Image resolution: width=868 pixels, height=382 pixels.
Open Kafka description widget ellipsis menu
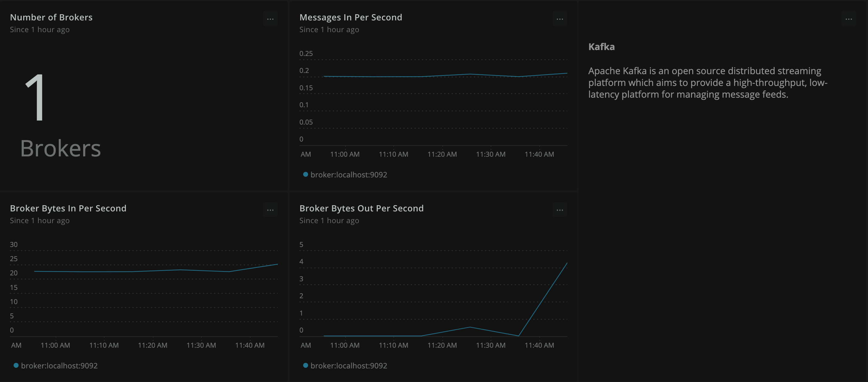pyautogui.click(x=849, y=19)
